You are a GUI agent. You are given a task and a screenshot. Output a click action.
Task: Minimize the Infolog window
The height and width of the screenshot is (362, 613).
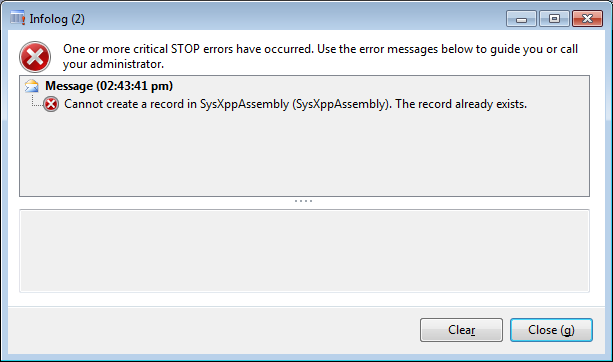521,19
